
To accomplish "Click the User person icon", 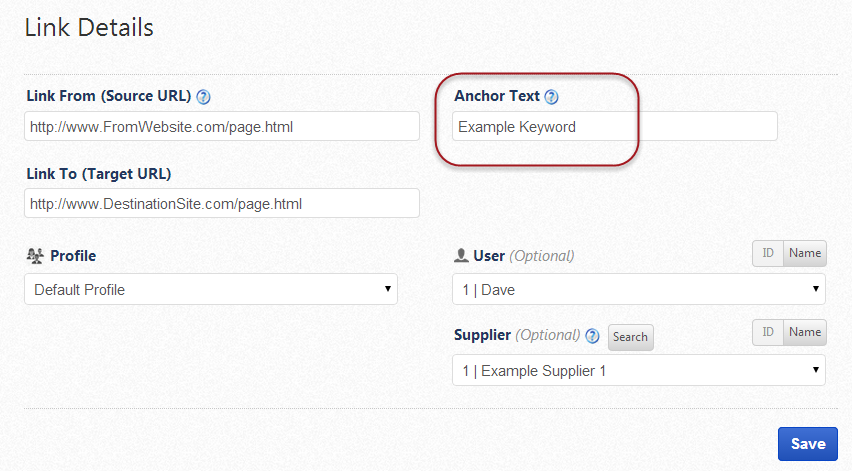I will tap(461, 256).
